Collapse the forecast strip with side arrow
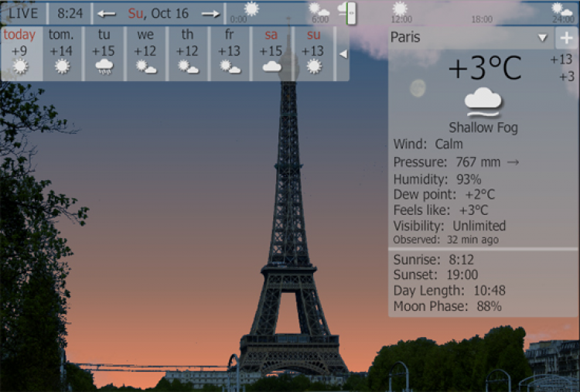This screenshot has height=392, width=580. tap(343, 53)
